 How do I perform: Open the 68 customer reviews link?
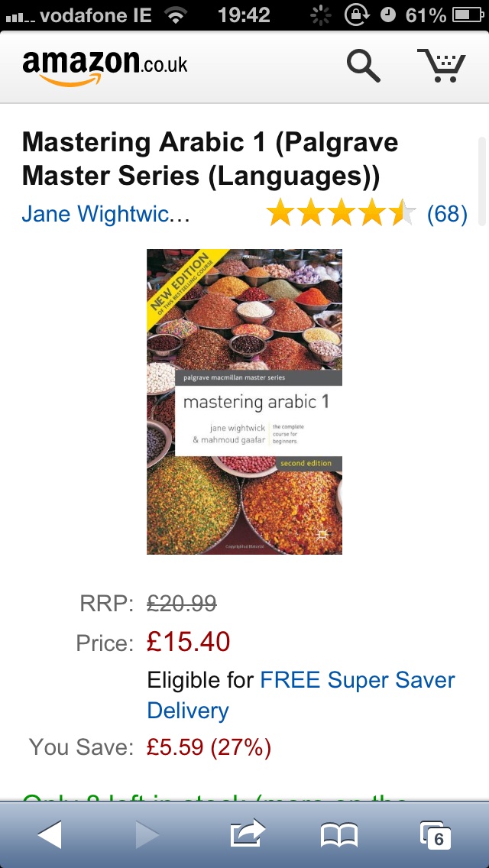447,214
